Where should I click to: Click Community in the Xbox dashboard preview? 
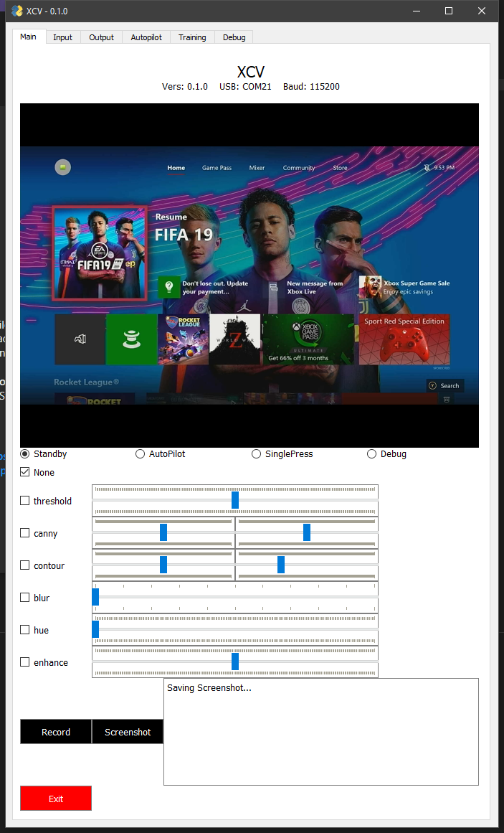299,168
